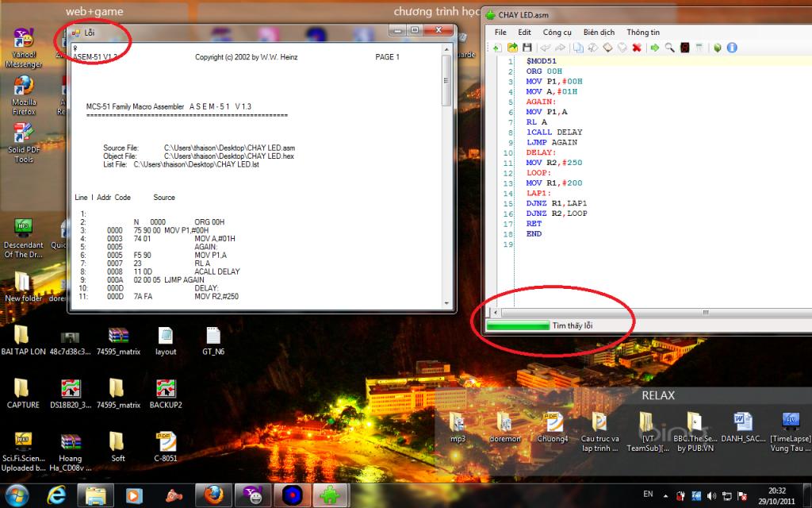Click the red X delete icon
This screenshot has width=812, height=508.
coord(637,48)
